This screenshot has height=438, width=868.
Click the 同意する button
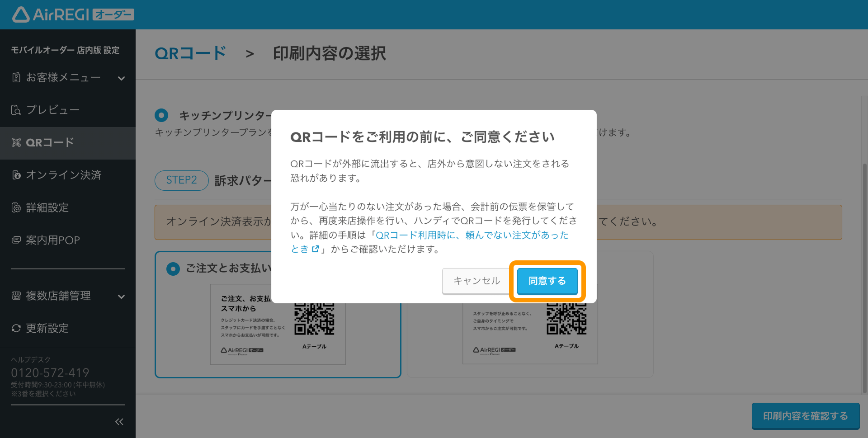click(x=547, y=281)
